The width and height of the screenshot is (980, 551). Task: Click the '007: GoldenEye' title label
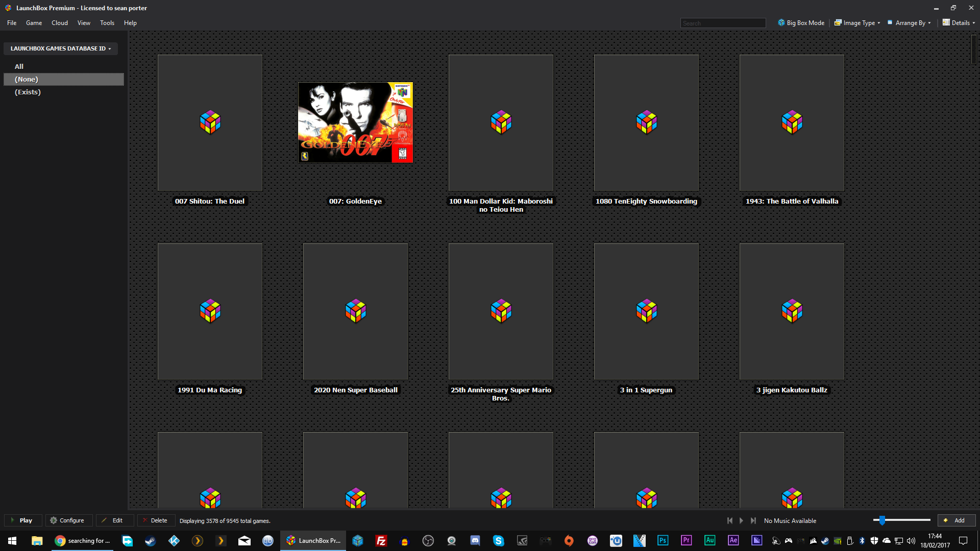point(355,201)
